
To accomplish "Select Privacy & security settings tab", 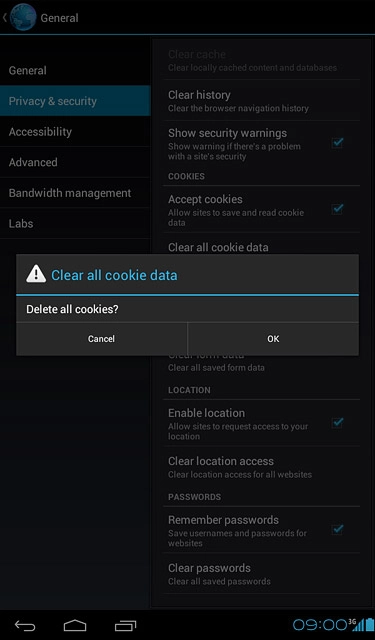I will (x=75, y=101).
